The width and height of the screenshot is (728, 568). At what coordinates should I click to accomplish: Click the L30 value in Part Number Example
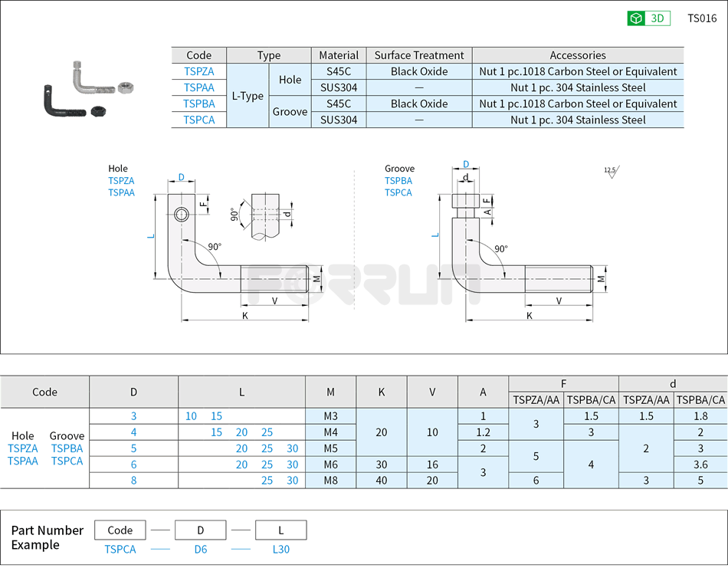[280, 550]
